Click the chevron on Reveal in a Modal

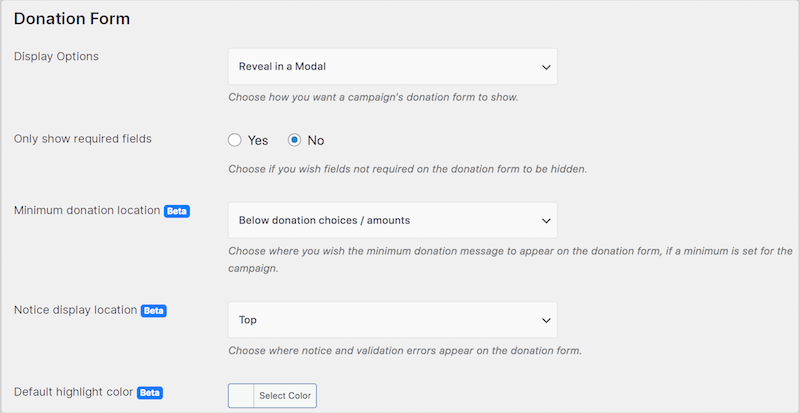[x=546, y=67]
